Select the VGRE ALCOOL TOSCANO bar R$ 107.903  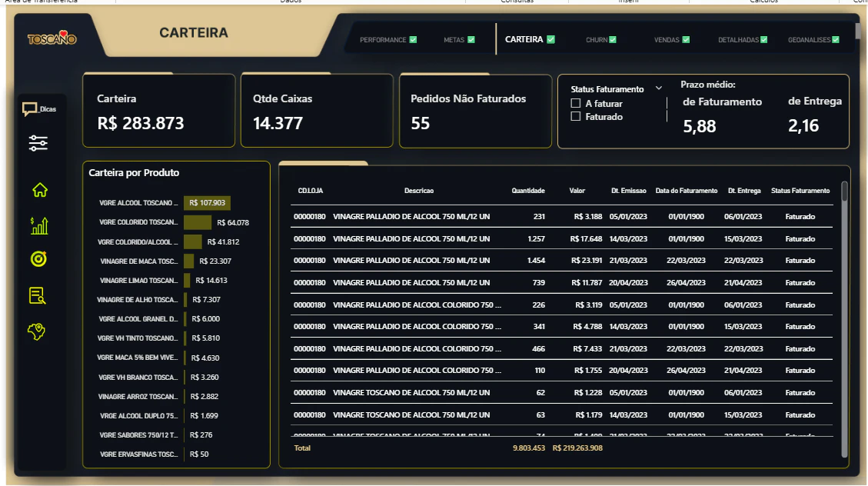click(207, 202)
